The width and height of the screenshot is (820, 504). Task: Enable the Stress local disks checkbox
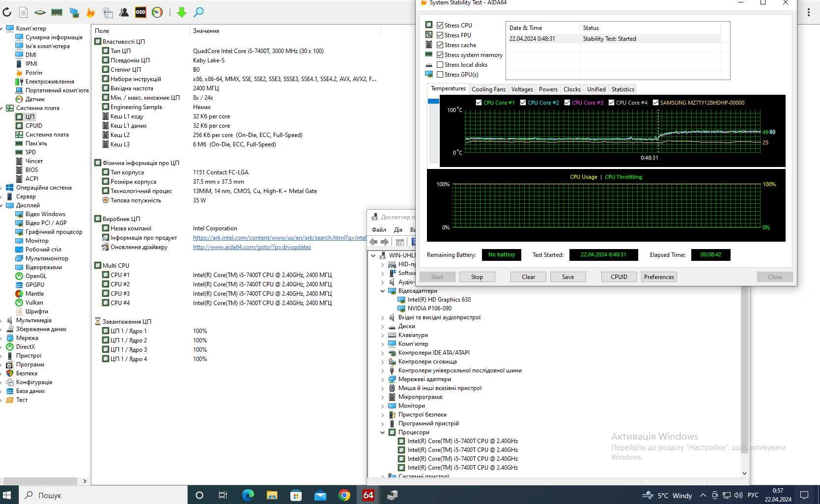[440, 65]
